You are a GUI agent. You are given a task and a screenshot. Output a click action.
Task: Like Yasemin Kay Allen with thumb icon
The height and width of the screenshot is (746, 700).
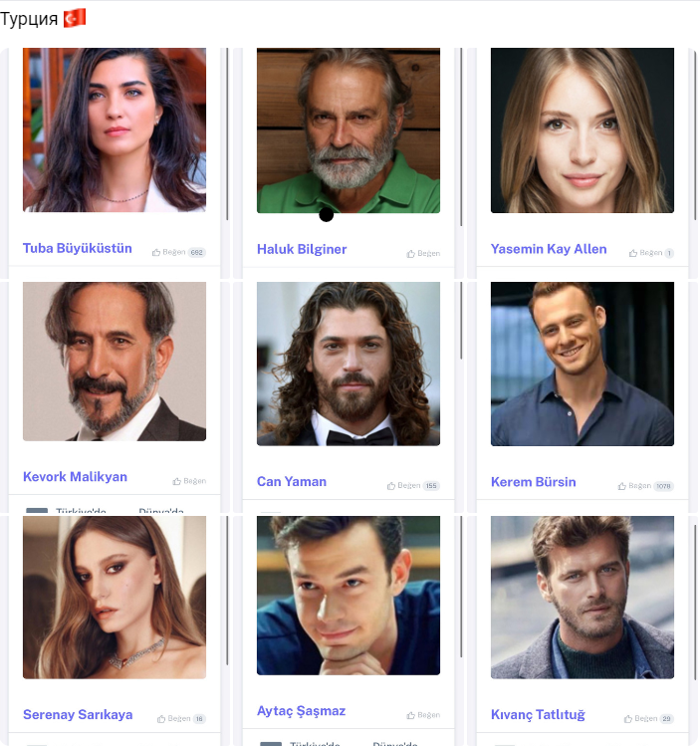[x=633, y=253]
